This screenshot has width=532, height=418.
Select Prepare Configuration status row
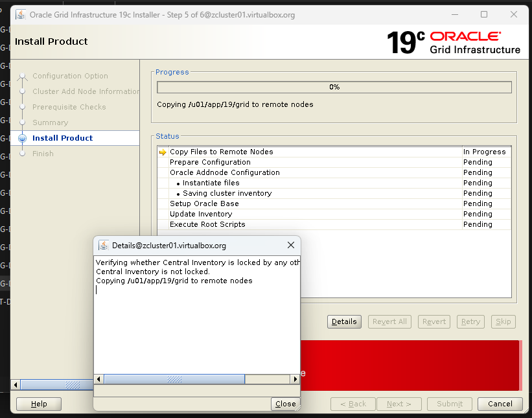tap(334, 162)
